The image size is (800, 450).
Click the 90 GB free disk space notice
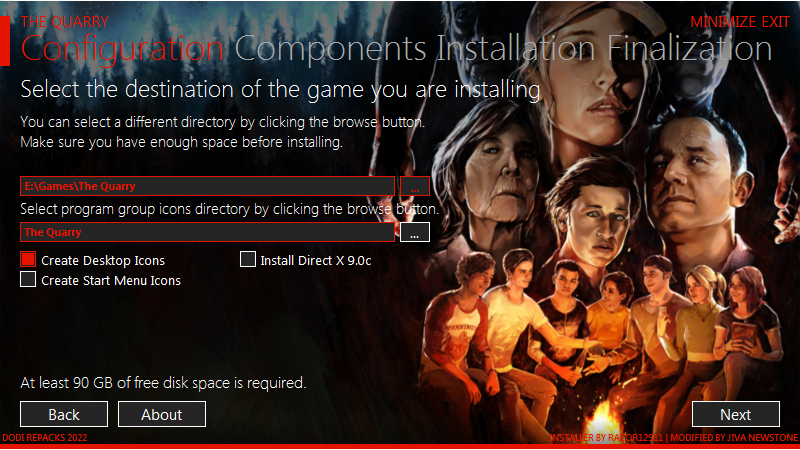coord(163,382)
